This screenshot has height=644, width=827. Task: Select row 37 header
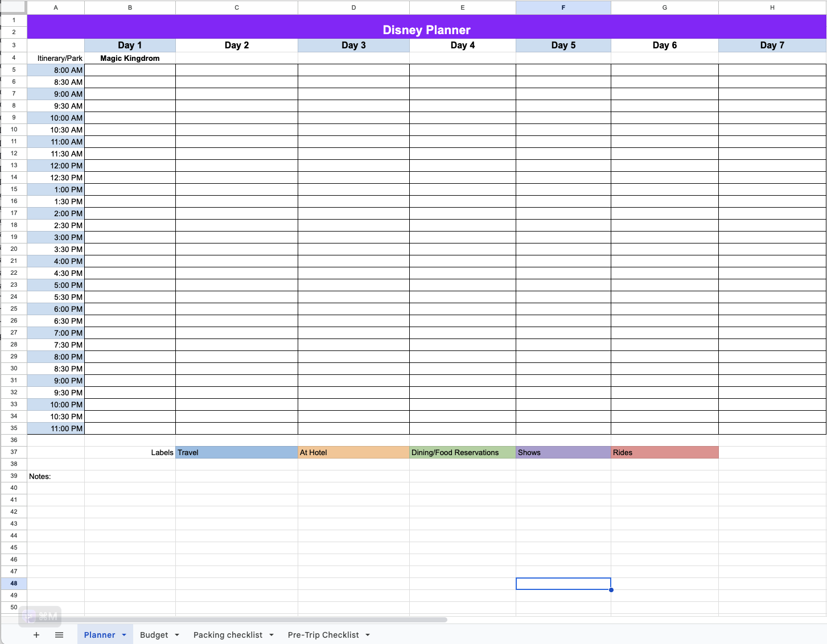click(14, 452)
